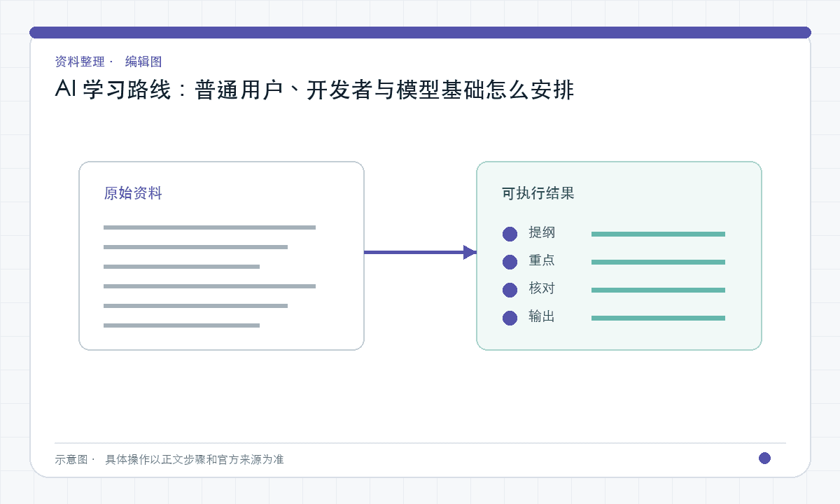Click the purple dot in the footer

pos(764,458)
